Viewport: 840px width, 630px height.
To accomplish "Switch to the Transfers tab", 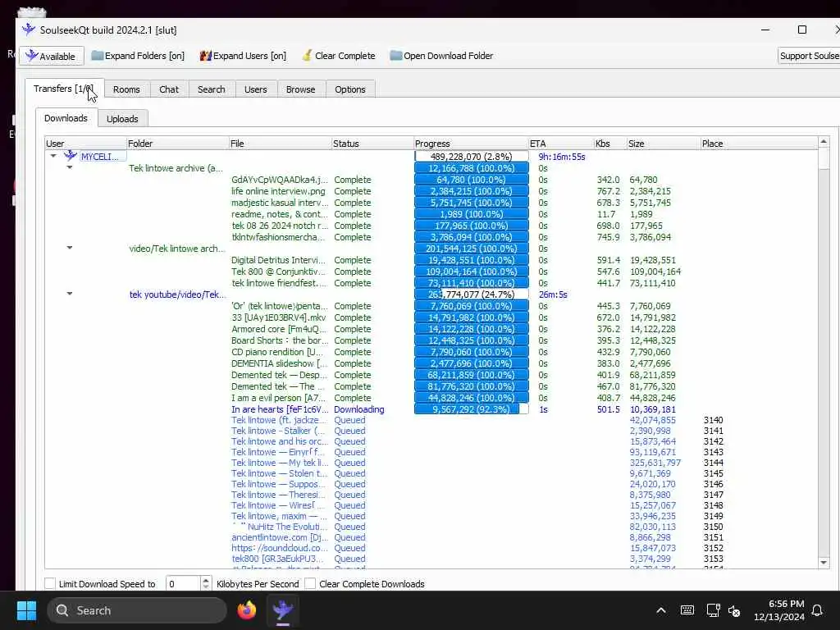I will (63, 89).
